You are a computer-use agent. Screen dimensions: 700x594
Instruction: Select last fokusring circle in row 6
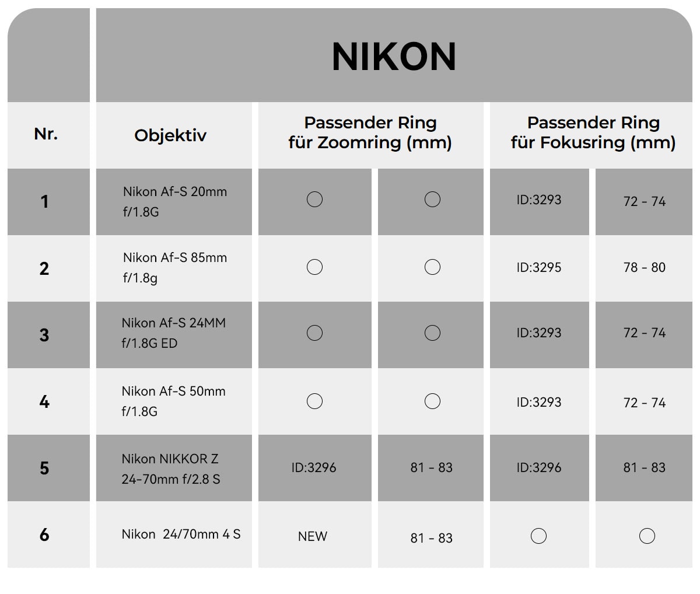tap(647, 536)
